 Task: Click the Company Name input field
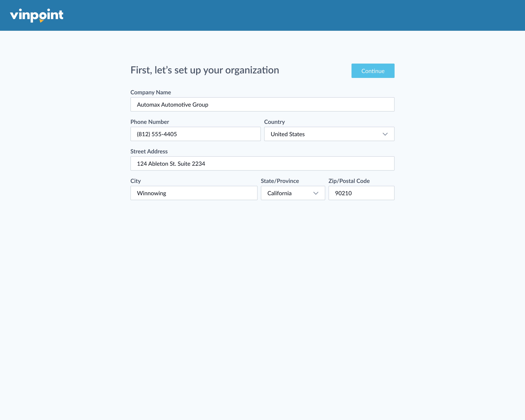click(262, 104)
